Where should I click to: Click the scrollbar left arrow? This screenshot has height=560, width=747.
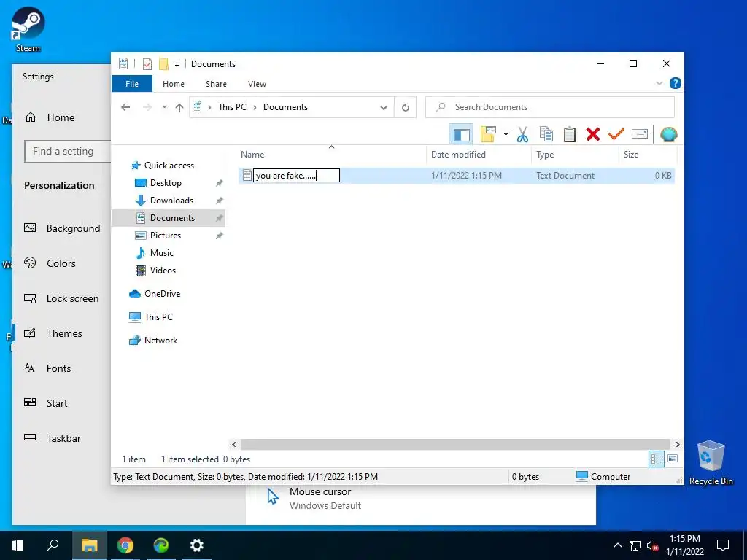click(x=234, y=445)
